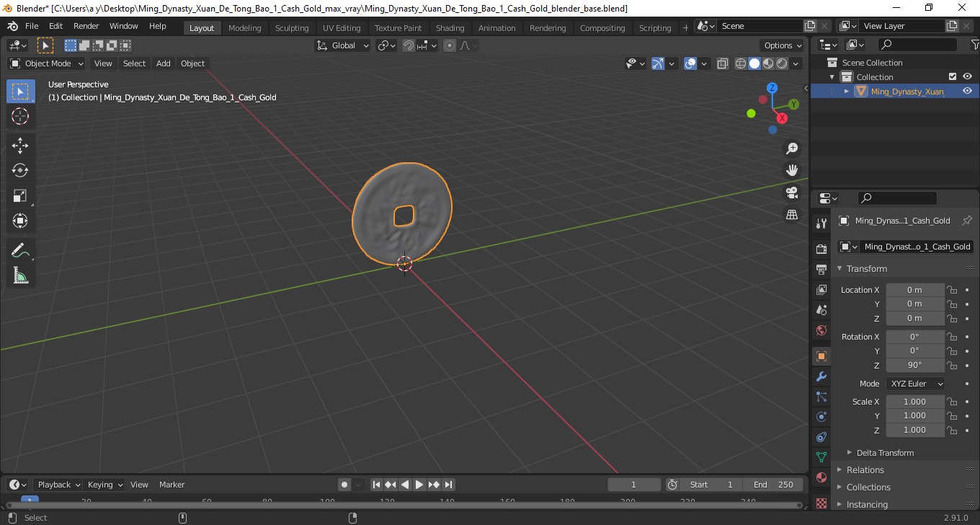Select the Transform tool

pyautogui.click(x=20, y=221)
